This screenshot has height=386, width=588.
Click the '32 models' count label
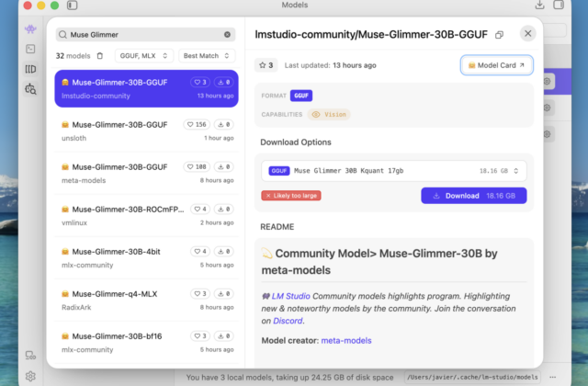point(73,56)
